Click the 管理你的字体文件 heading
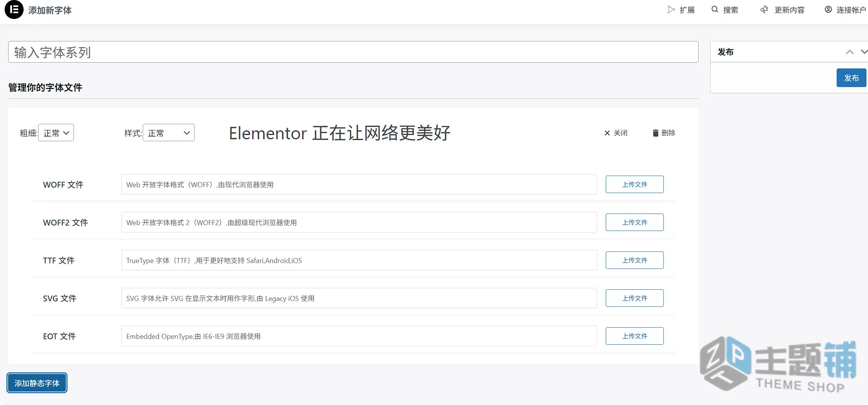The width and height of the screenshot is (868, 405). tap(45, 87)
